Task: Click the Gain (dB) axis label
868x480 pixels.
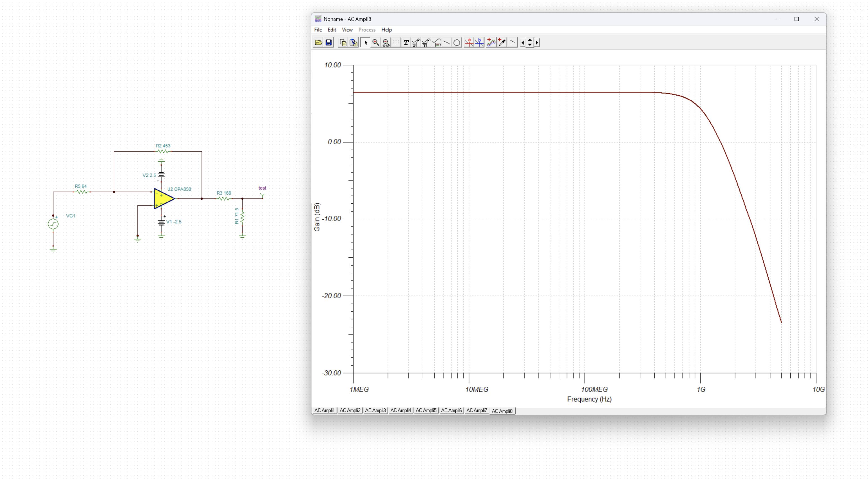Action: [x=317, y=217]
